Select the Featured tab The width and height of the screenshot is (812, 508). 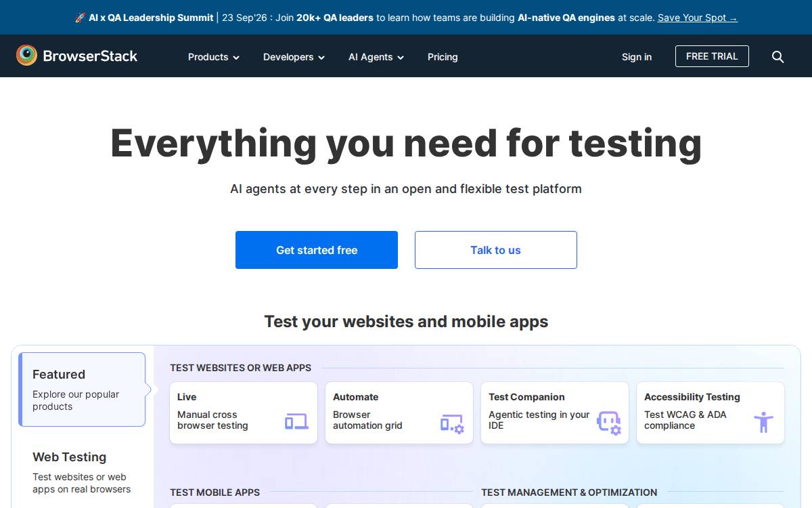tap(82, 389)
